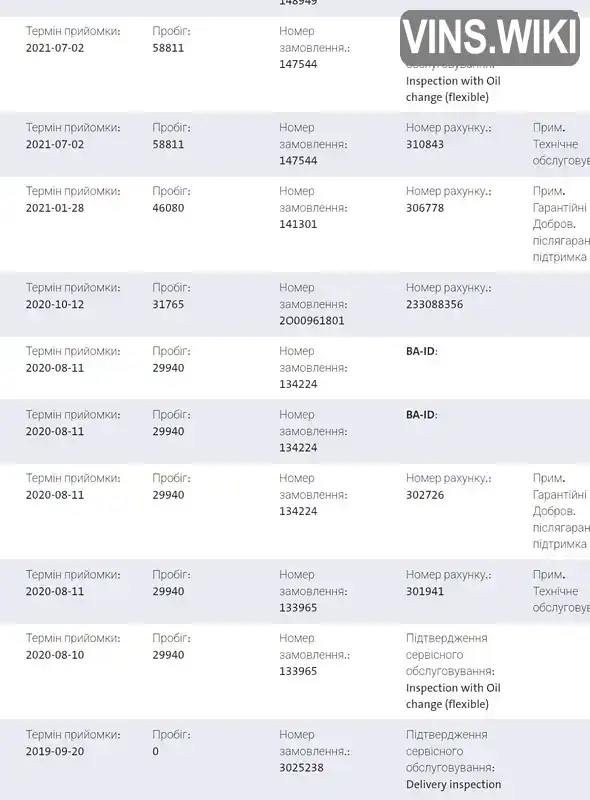
Task: Click mileage value 31765
Action: tap(168, 305)
